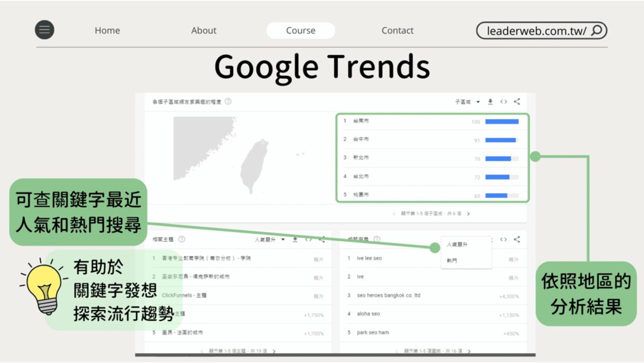
Task: Go to the Home navigation link
Action: coord(107,30)
